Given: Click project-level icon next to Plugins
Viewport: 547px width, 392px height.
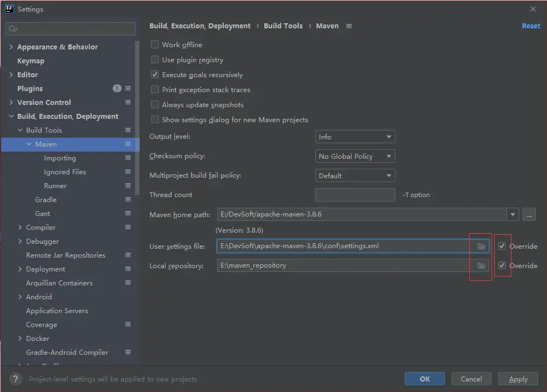Looking at the screenshot, I should tap(128, 89).
